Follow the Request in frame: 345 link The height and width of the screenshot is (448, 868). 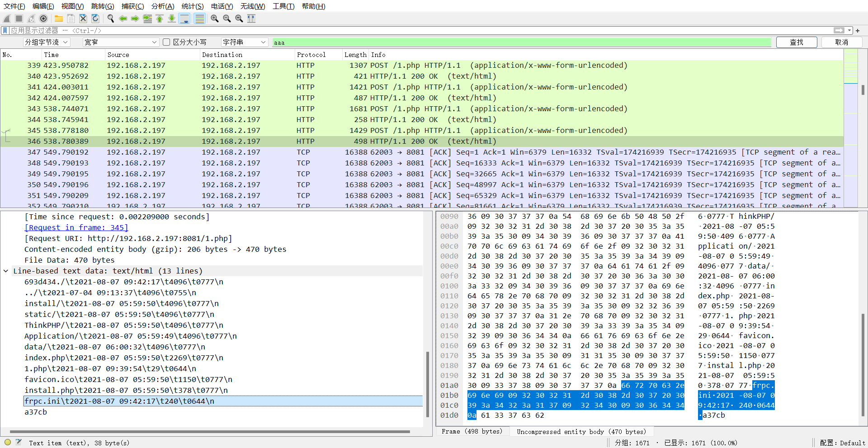(x=76, y=227)
